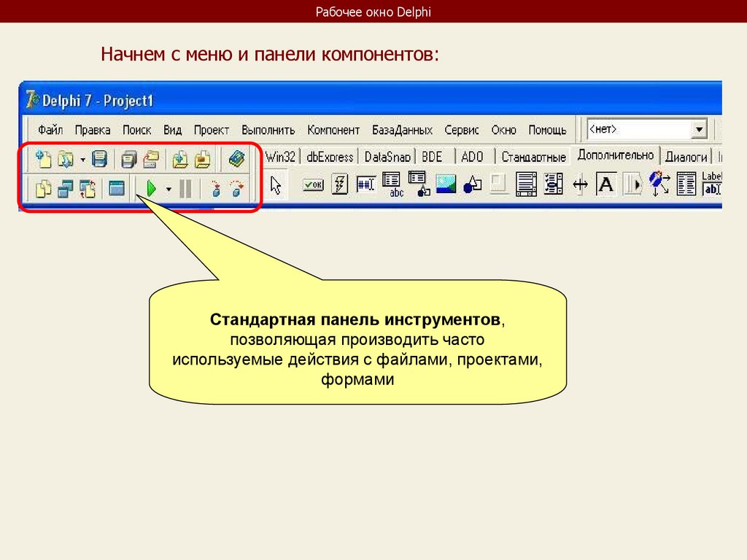Select the LabeledEdit component icon
The height and width of the screenshot is (560, 747).
[x=712, y=184]
